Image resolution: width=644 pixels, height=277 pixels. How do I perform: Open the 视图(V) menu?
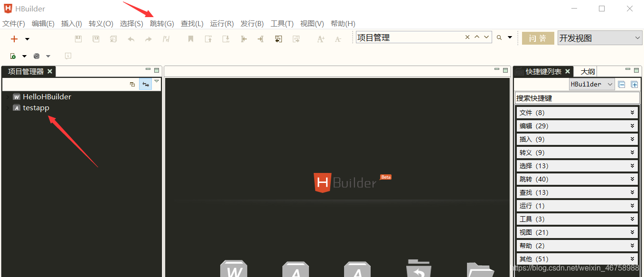[x=312, y=24]
